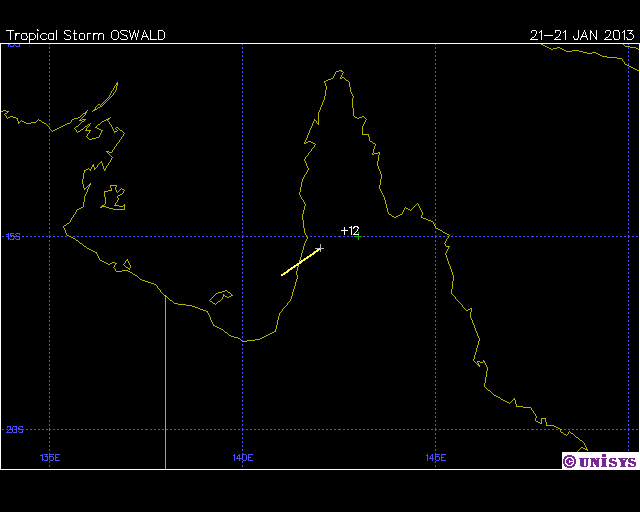Click the Tropical Storm OSWALD title

(86, 35)
